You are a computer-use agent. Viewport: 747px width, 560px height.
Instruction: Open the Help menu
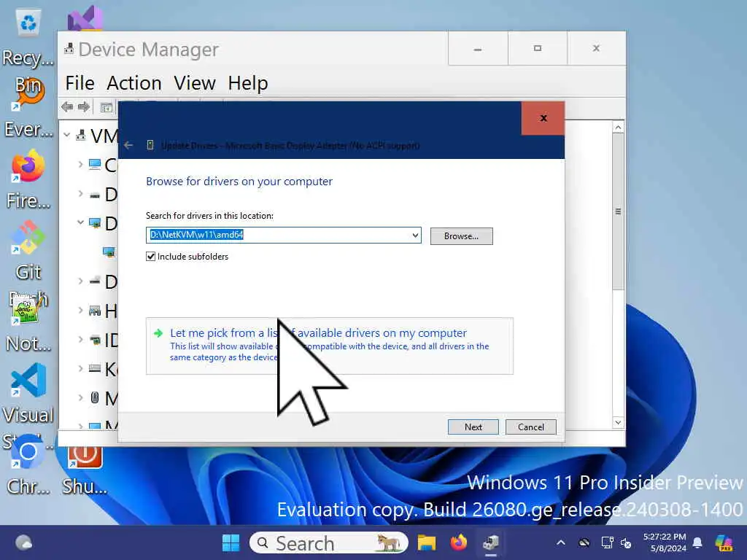click(248, 83)
